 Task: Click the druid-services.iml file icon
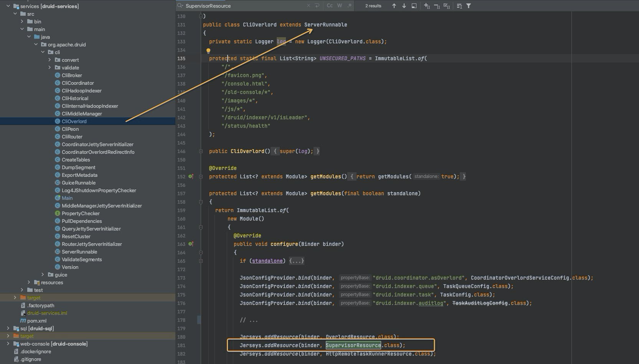(23, 313)
